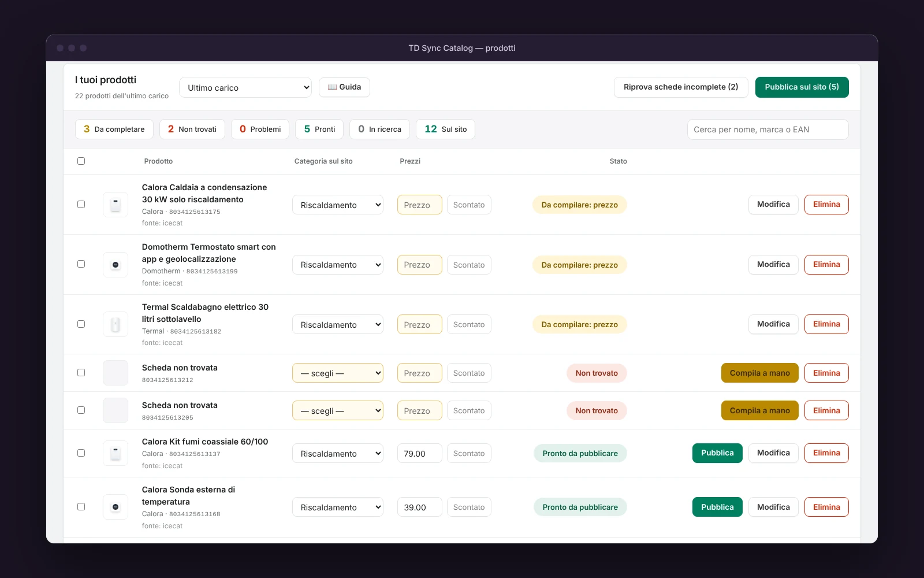Open the scegli category dropdown for EAN 8034125613212
The width and height of the screenshot is (924, 578).
(x=338, y=373)
